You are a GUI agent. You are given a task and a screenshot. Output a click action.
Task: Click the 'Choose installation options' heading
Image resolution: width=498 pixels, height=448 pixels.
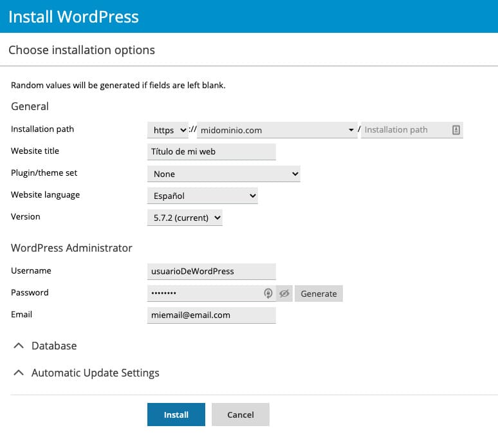click(82, 50)
